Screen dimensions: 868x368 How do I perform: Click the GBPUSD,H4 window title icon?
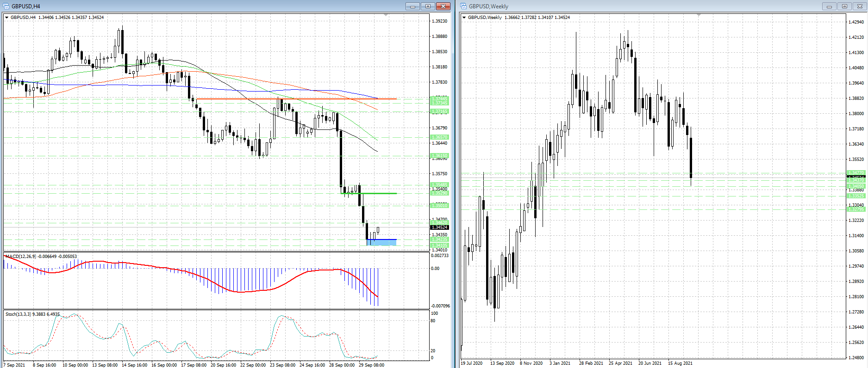point(6,6)
